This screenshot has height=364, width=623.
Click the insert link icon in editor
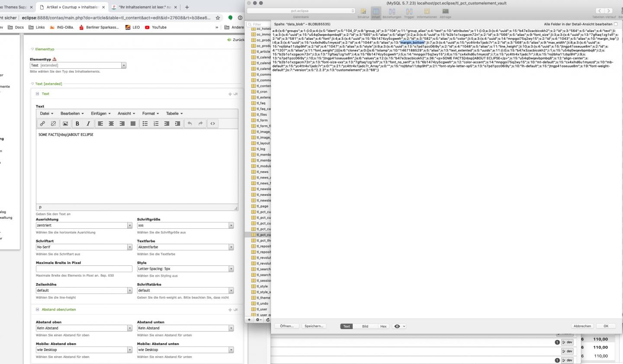(x=42, y=124)
